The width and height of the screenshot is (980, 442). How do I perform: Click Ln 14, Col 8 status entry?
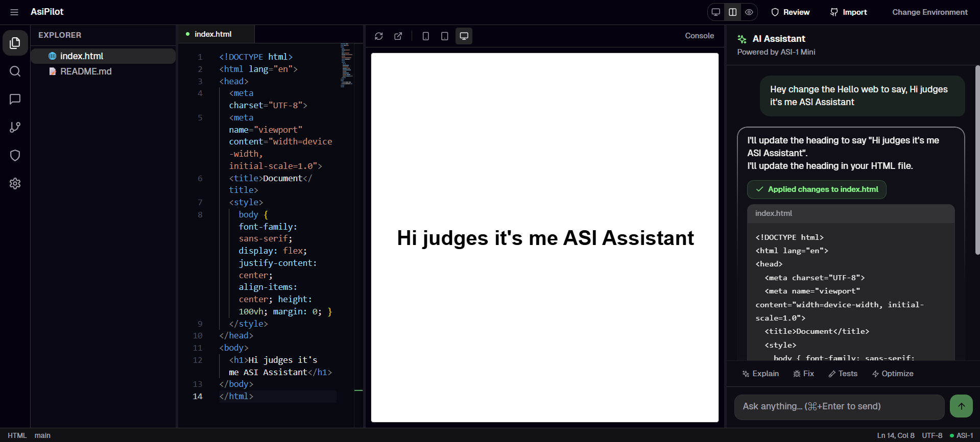point(896,435)
